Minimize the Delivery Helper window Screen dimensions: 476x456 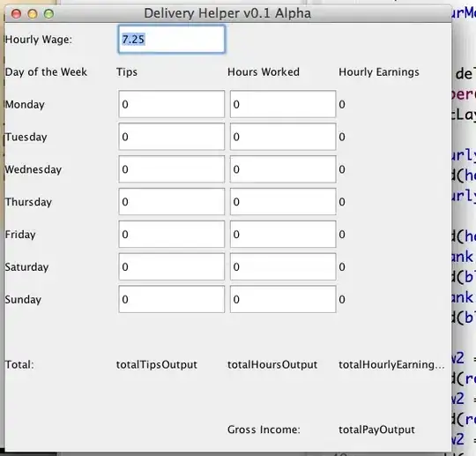33,13
